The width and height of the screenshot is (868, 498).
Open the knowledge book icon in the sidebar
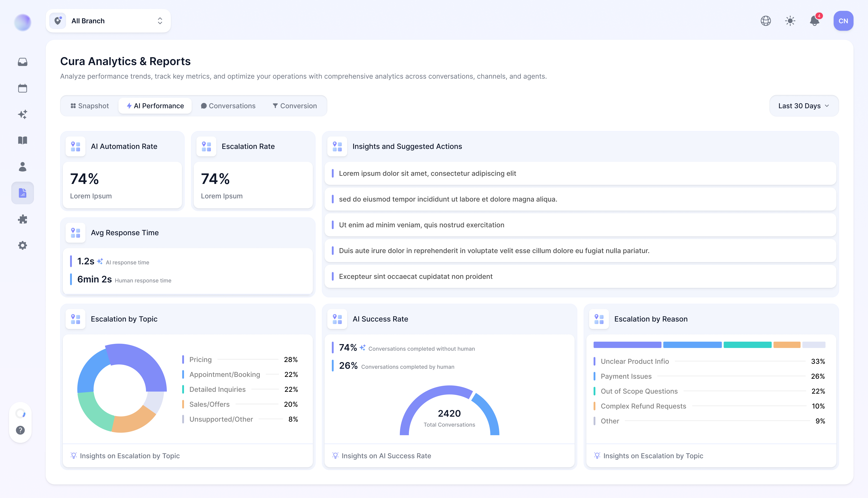[23, 140]
